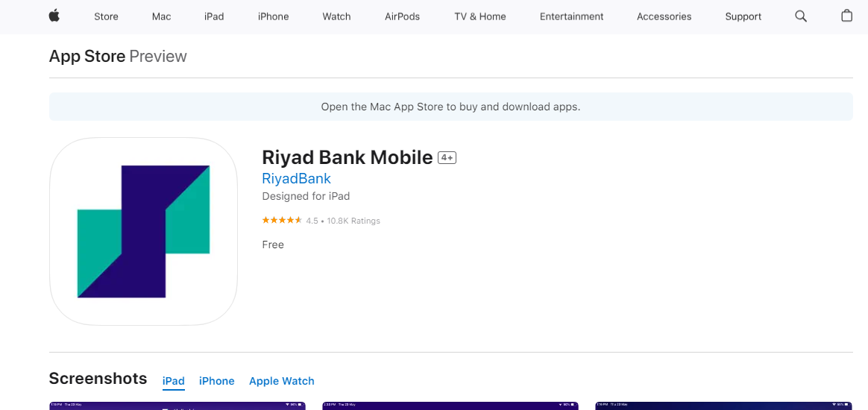Open the iPhone navigation item
Screen dimensions: 868x410
[273, 16]
